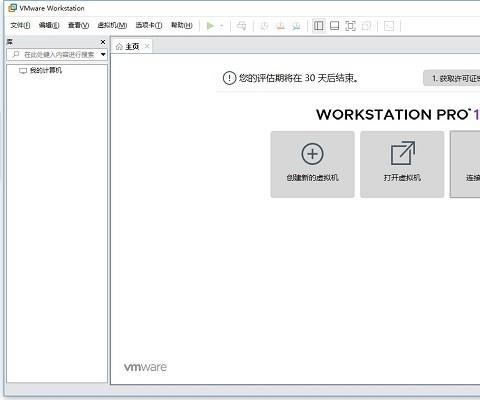Click the revert to snapshot toolbar icon

(280, 26)
